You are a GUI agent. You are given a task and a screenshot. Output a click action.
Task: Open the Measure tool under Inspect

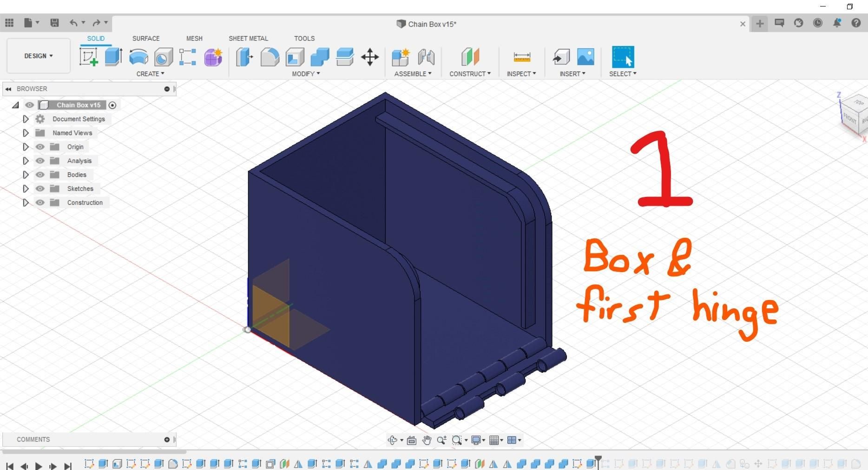(521, 57)
